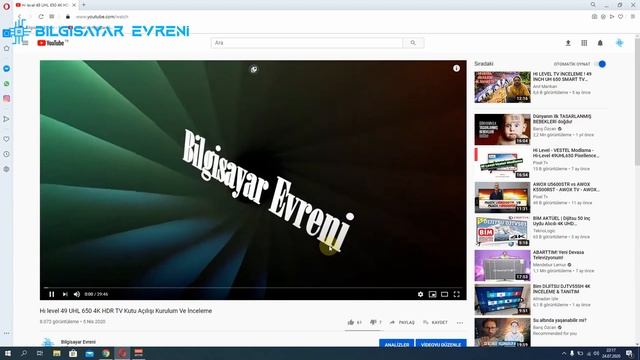640x360 pixels.
Task: Open YouTube upload video icon
Action: click(568, 43)
